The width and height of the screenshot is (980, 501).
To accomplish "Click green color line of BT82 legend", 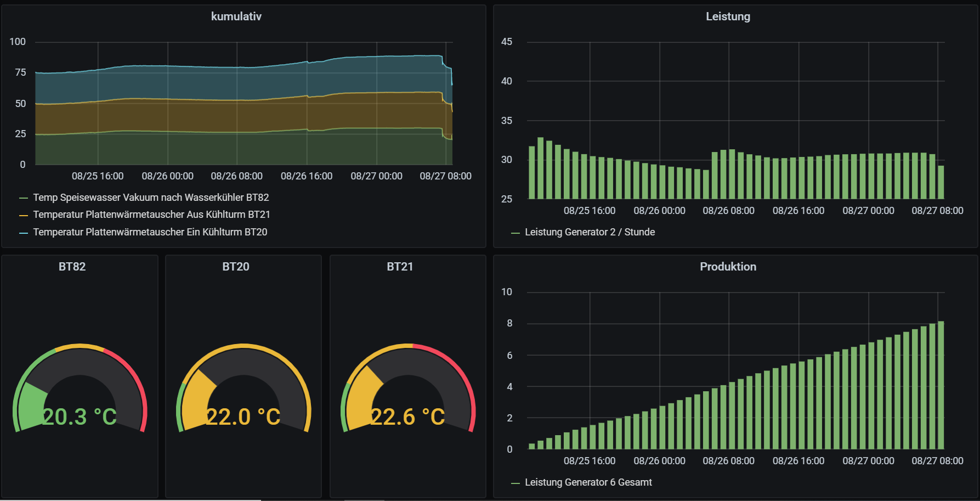I will pyautogui.click(x=24, y=198).
